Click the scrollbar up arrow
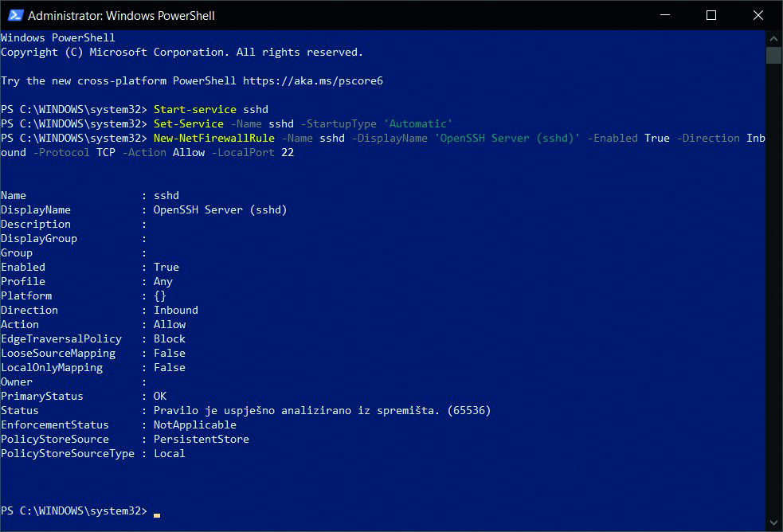The height and width of the screenshot is (532, 783). click(773, 37)
